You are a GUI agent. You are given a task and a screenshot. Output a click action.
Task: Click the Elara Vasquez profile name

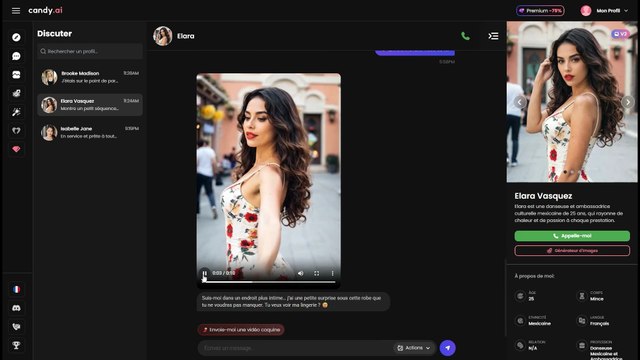[543, 196]
